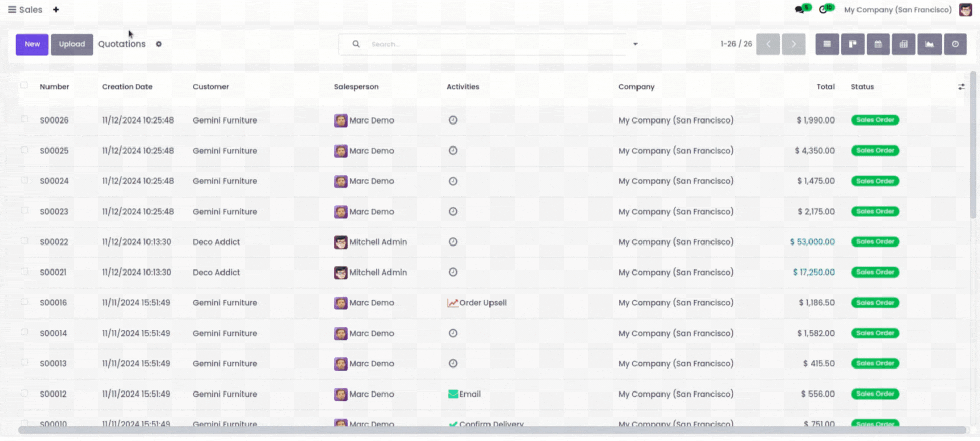The width and height of the screenshot is (980, 441).
Task: Click the Upload button
Action: tap(72, 44)
